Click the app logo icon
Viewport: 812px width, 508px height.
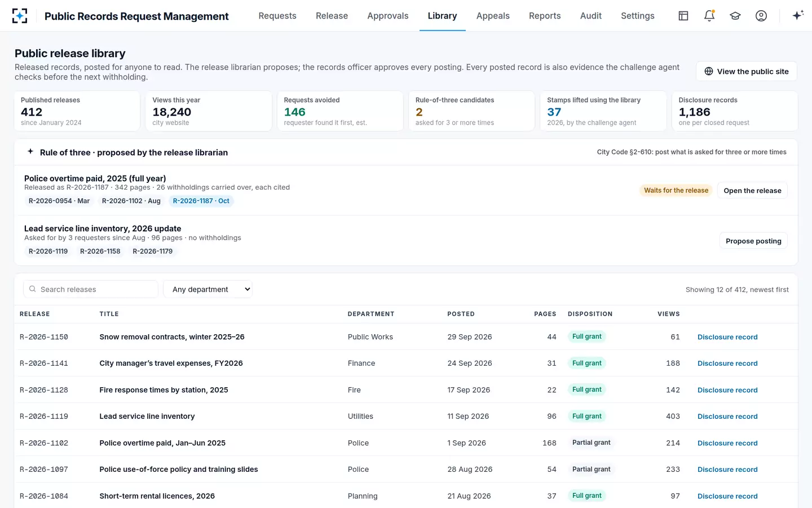coord(20,16)
